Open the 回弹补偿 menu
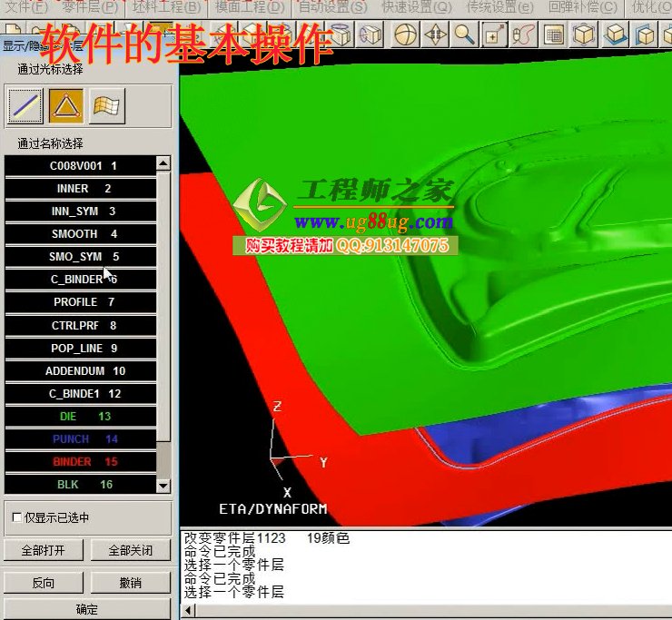Screen dimensions: 672x620 583,7
